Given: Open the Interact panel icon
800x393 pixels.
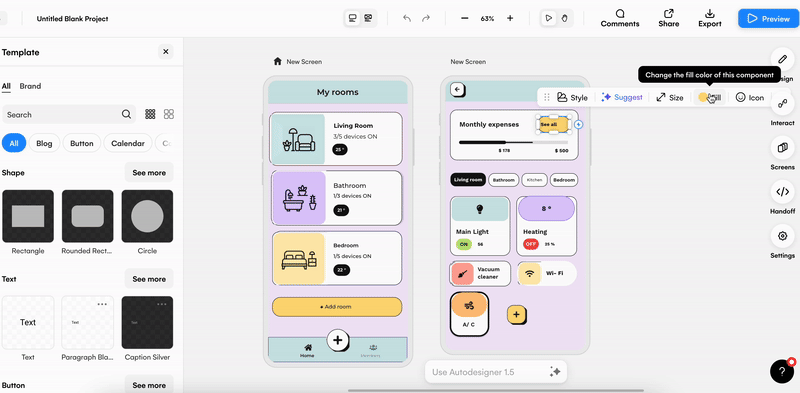Looking at the screenshot, I should [x=782, y=104].
